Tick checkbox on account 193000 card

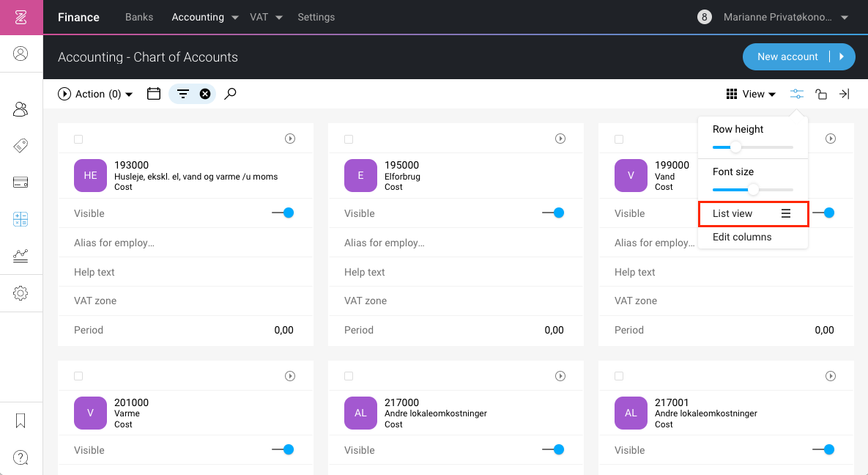click(78, 139)
